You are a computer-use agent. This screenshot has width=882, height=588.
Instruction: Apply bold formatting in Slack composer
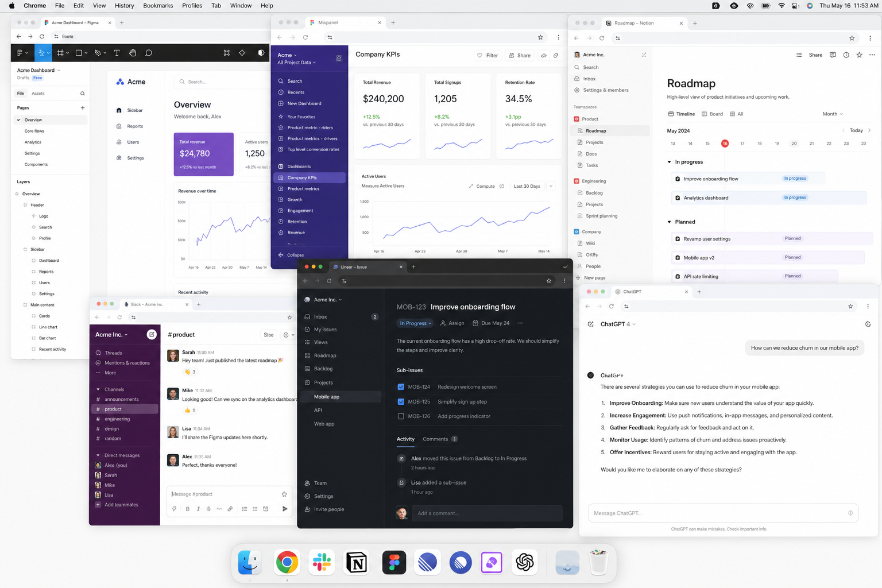[187, 509]
